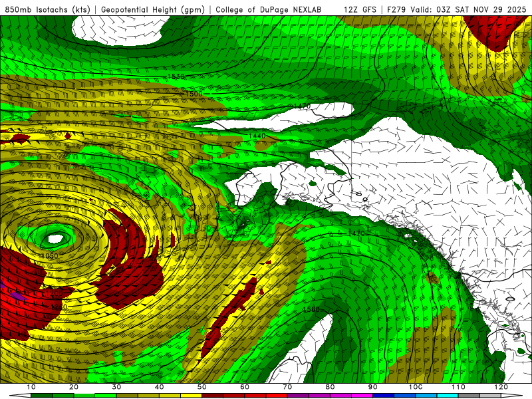Click the 50 knot label on color scale
The width and height of the screenshot is (532, 399).
click(x=202, y=387)
